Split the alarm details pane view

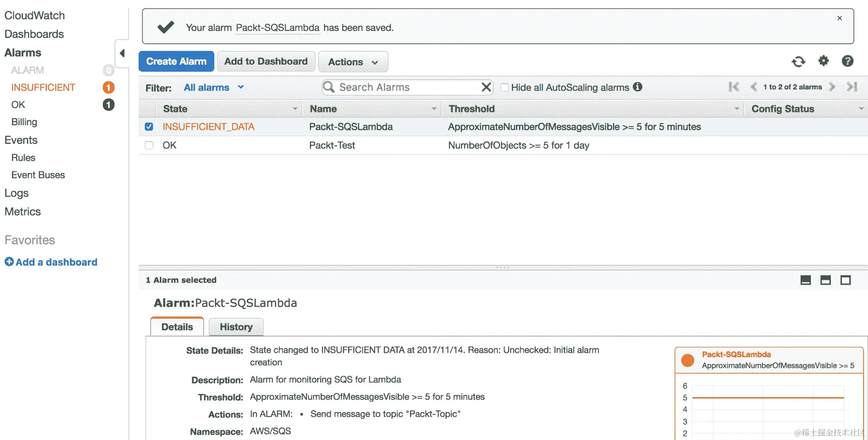tap(825, 280)
